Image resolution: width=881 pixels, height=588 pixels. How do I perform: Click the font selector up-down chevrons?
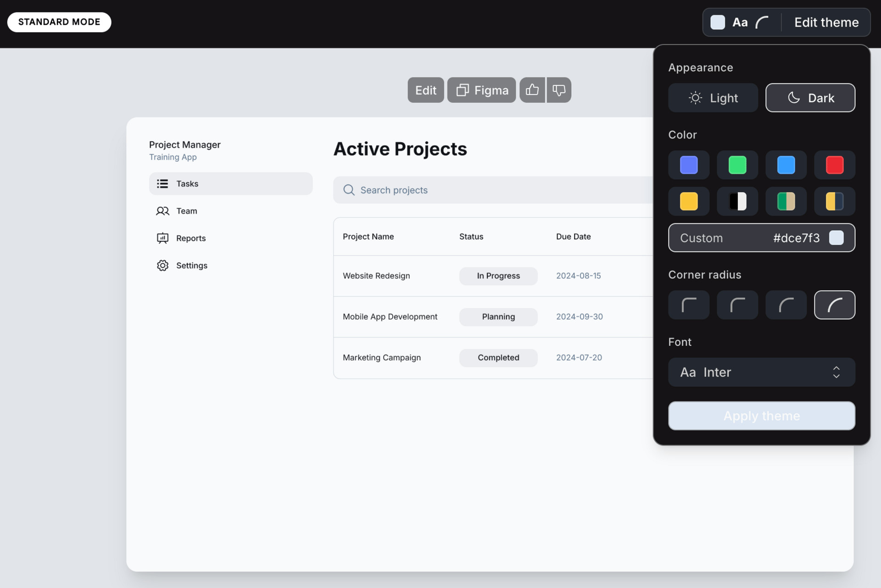tap(836, 372)
